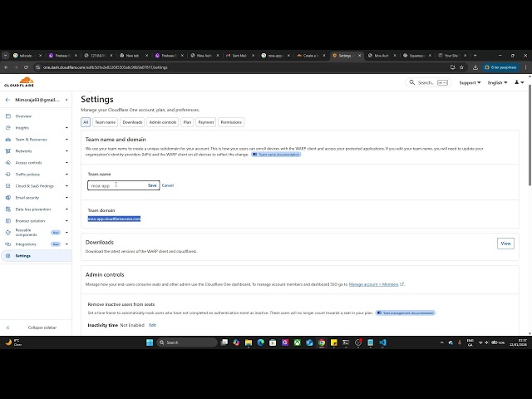The image size is (532, 399).
Task: Open the browser tab search dropdown
Action: (x=6, y=56)
